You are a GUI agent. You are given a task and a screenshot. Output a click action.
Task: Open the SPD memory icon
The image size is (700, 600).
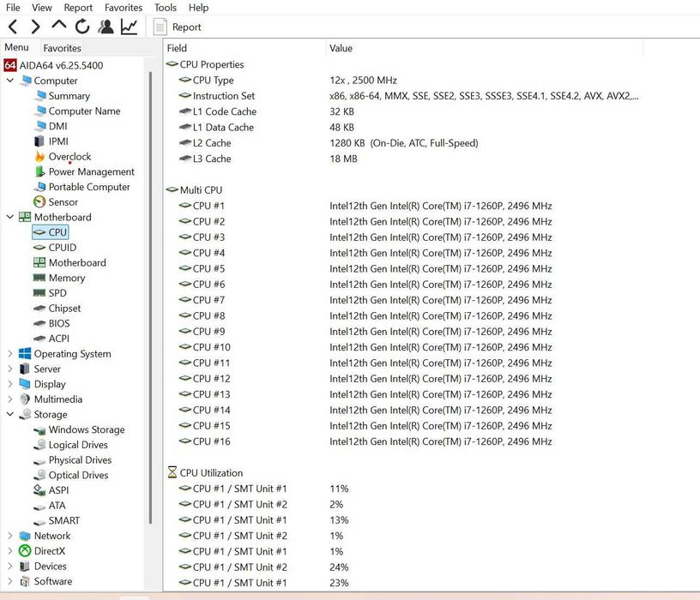pyautogui.click(x=39, y=292)
